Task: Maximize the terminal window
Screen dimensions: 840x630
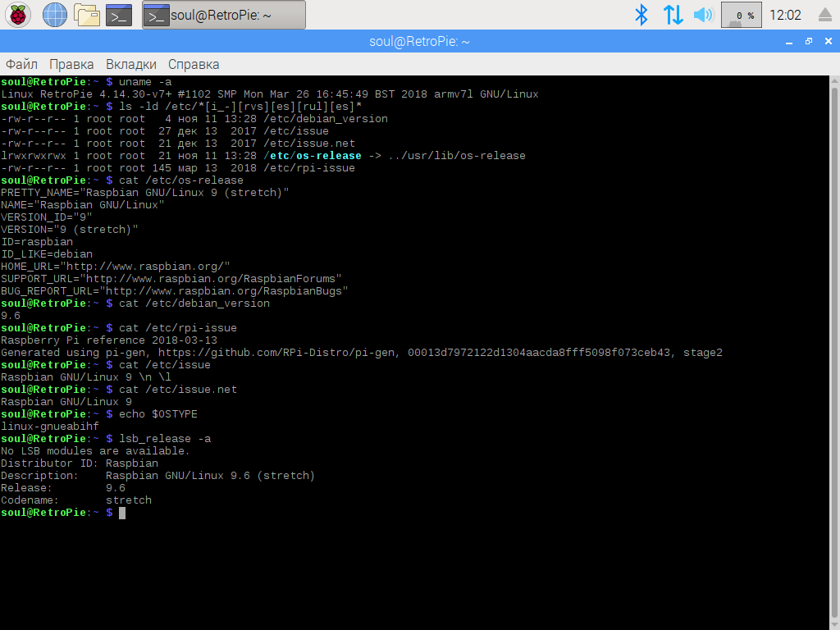Action: (x=809, y=41)
